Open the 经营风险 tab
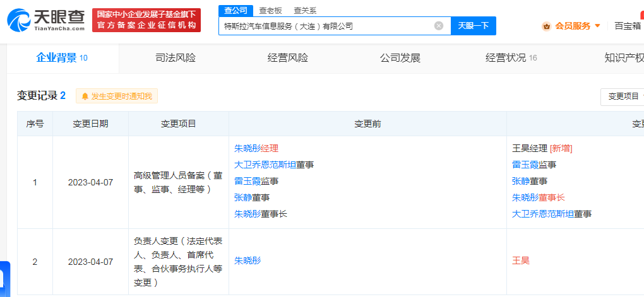 (x=287, y=58)
